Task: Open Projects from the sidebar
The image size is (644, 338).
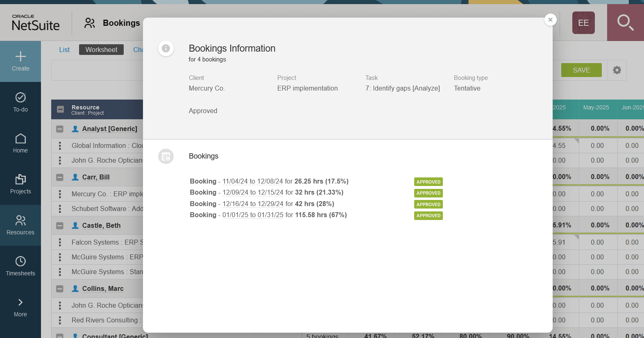Action: pyautogui.click(x=20, y=184)
